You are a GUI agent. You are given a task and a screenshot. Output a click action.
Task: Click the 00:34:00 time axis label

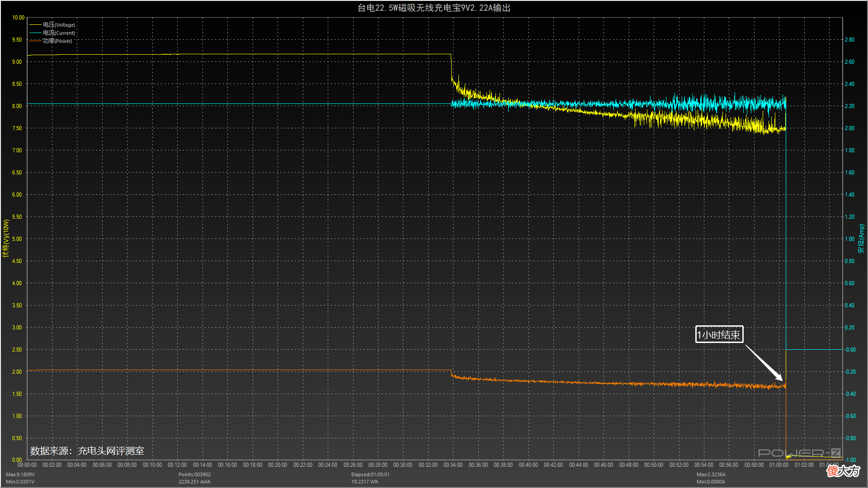453,465
